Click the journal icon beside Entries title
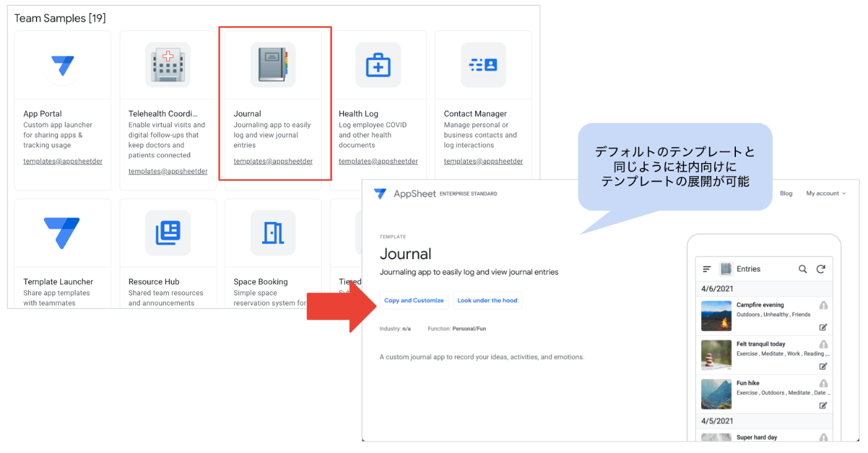 [725, 269]
